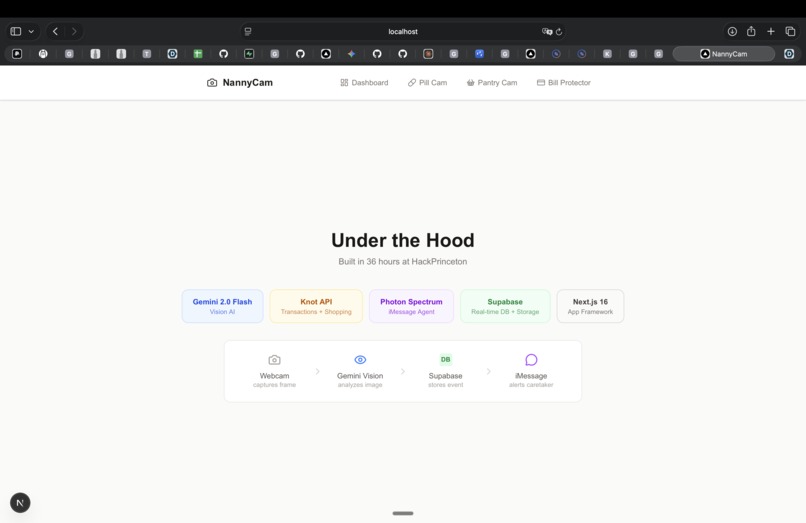806x523 pixels.
Task: Click the 'analyzes image' caption
Action: coord(360,385)
